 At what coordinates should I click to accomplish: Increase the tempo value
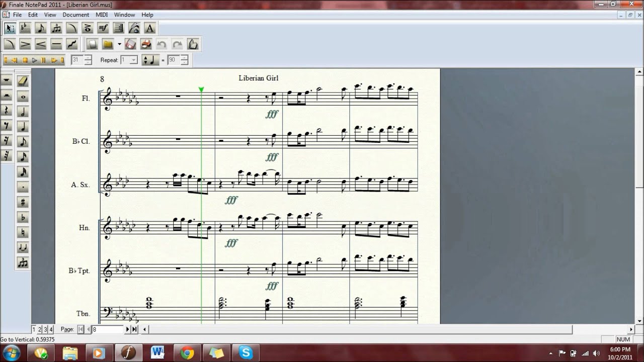[185, 58]
